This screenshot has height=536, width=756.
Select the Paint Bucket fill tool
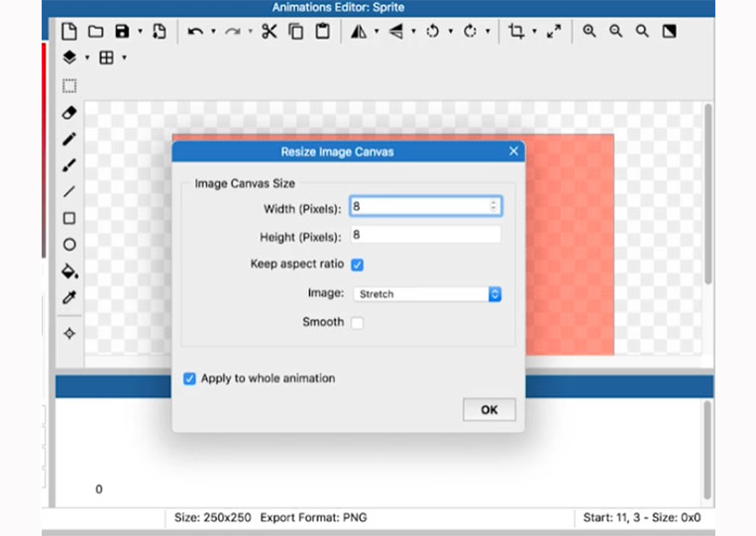click(70, 270)
